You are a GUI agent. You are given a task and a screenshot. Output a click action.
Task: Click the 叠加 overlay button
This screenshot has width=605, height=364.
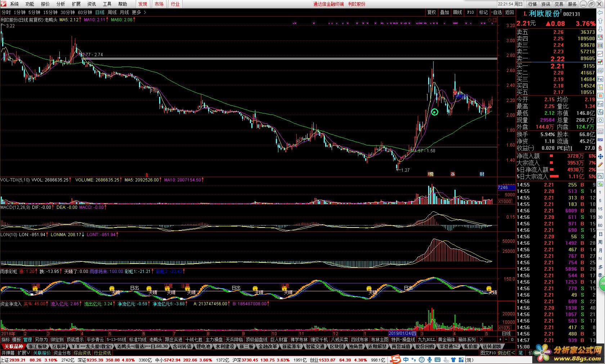click(445, 12)
